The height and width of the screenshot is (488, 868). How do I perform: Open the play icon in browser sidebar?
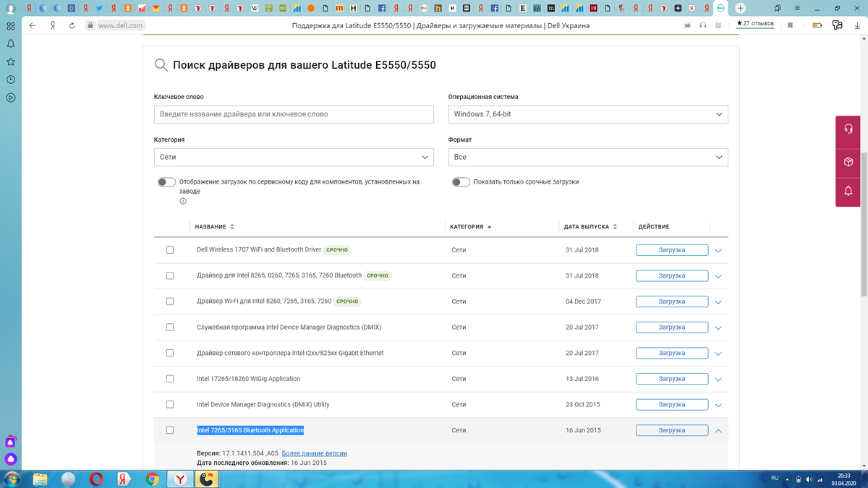pyautogui.click(x=11, y=98)
